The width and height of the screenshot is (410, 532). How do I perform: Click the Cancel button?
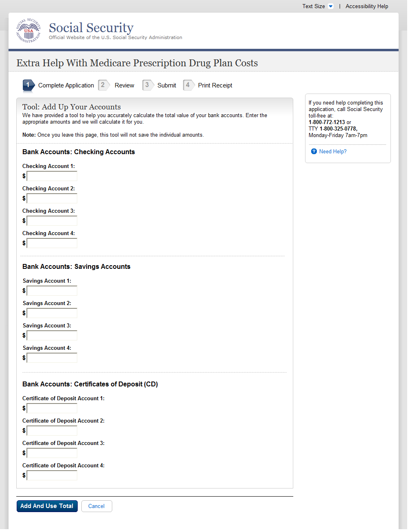[96, 506]
